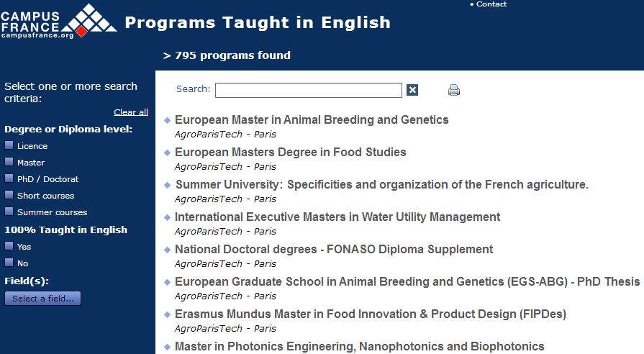Open the Contact menu link
The height and width of the screenshot is (354, 644).
(x=491, y=4)
